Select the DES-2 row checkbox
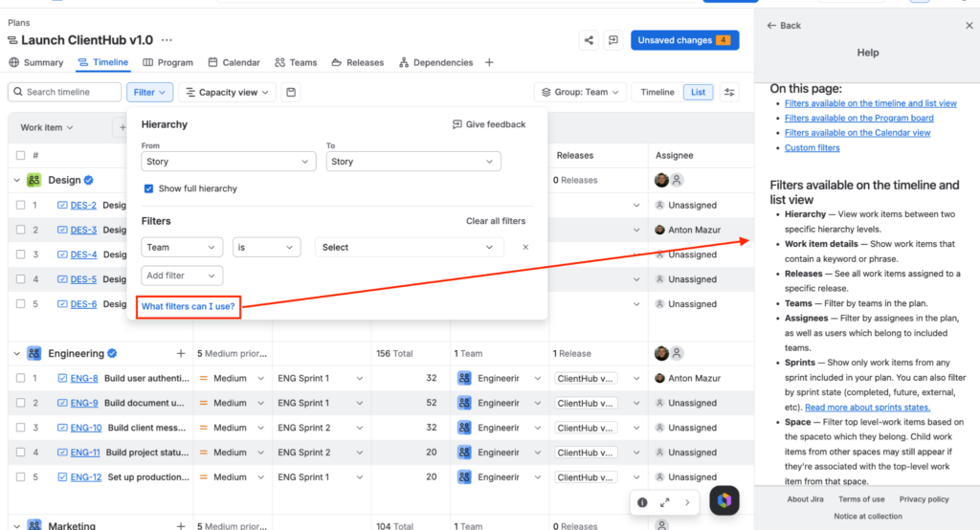This screenshot has width=980, height=530. 21,205
